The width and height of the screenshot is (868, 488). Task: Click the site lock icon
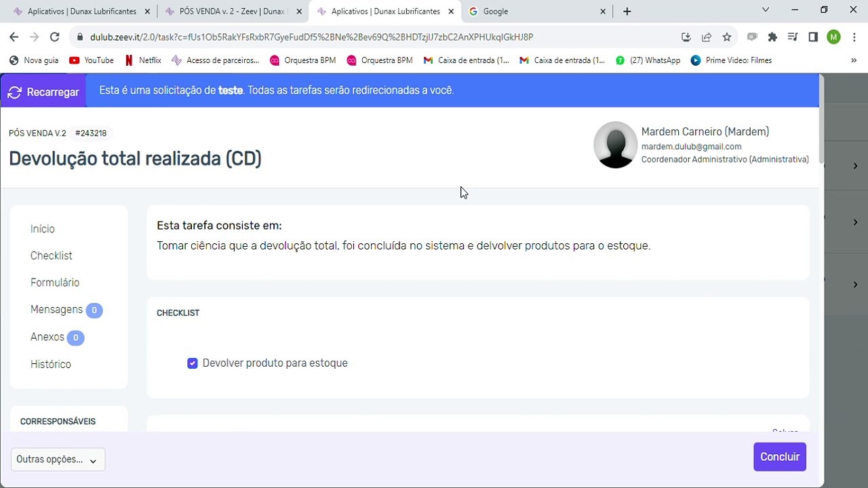pyautogui.click(x=80, y=37)
